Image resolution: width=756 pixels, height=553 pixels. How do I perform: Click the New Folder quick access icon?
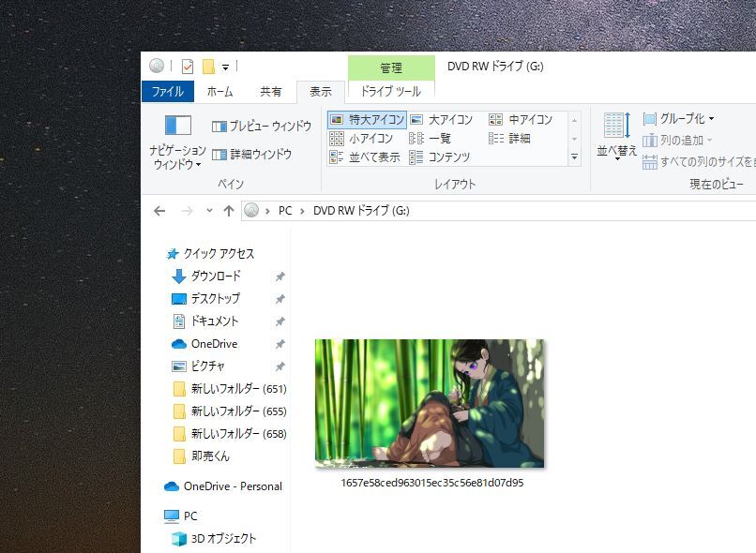(208, 66)
